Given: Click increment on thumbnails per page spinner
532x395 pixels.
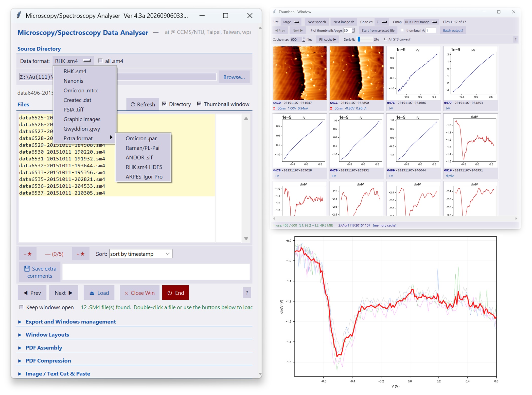Looking at the screenshot, I should coord(353,29).
